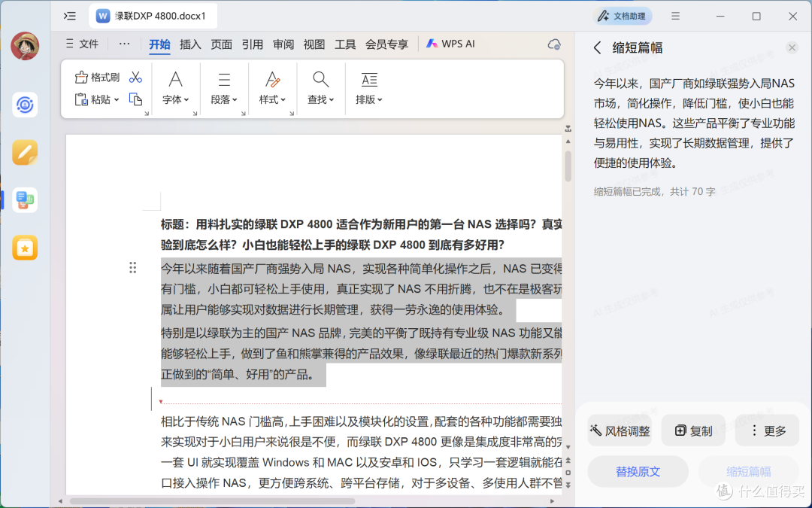Click the 缩短篇幅已完成，共计 70 字 status text
The width and height of the screenshot is (812, 508).
[654, 191]
